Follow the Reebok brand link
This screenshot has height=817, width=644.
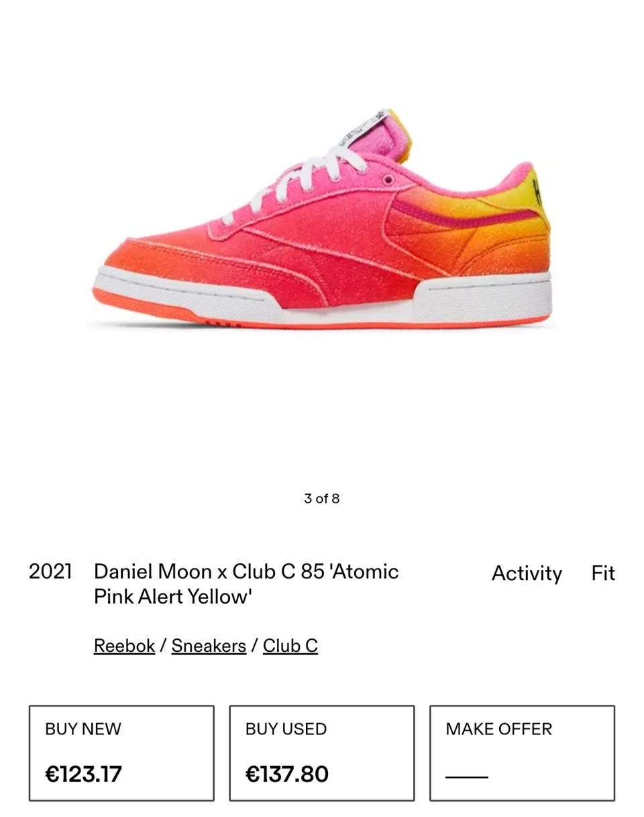(x=124, y=646)
